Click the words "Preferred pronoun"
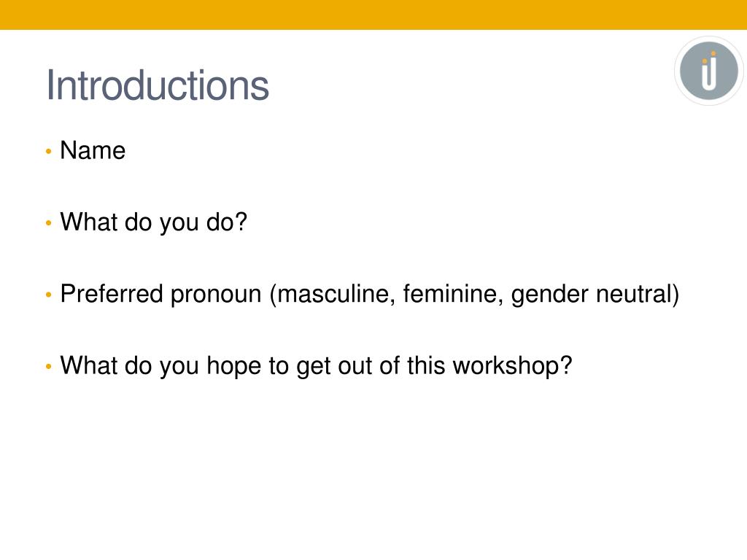Image resolution: width=747 pixels, height=560 pixels. click(160, 294)
